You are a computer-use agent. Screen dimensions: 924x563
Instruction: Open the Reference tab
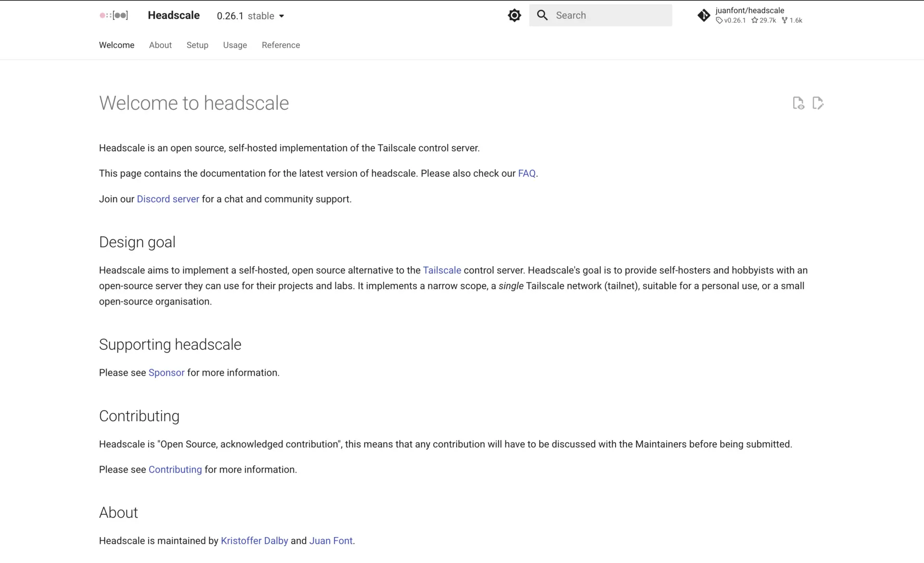click(x=281, y=45)
